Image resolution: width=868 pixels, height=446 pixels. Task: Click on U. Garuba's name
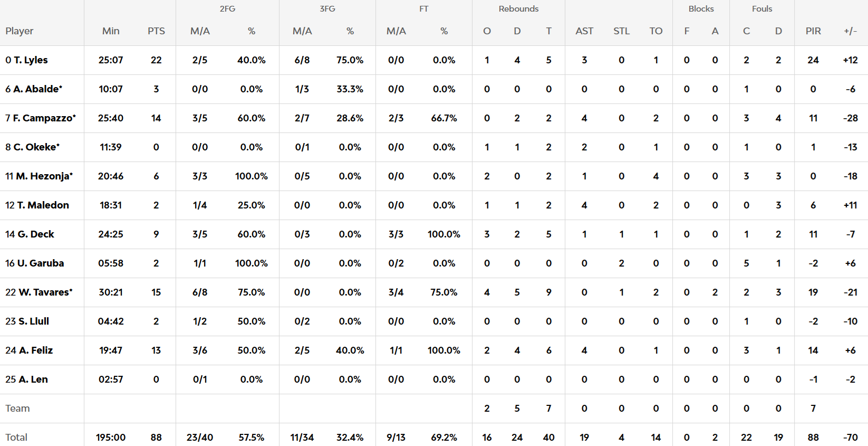[x=41, y=263]
